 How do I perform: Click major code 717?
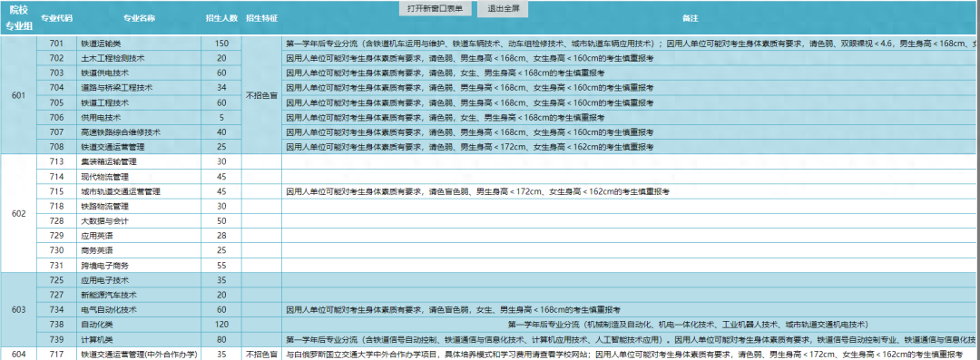tap(57, 354)
